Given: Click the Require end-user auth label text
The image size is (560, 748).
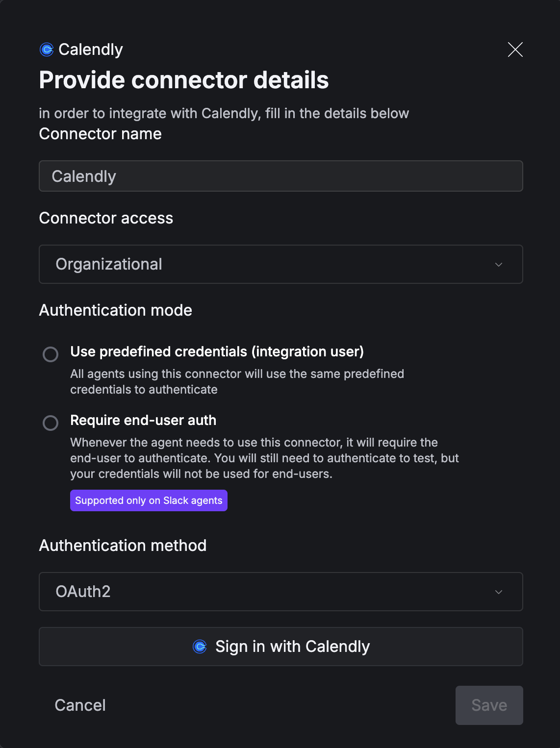Looking at the screenshot, I should click(x=143, y=420).
